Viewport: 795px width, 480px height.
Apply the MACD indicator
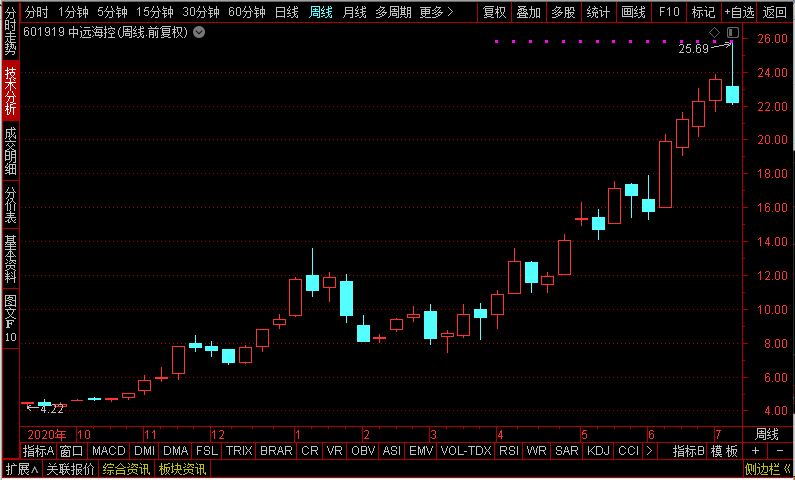click(x=109, y=451)
